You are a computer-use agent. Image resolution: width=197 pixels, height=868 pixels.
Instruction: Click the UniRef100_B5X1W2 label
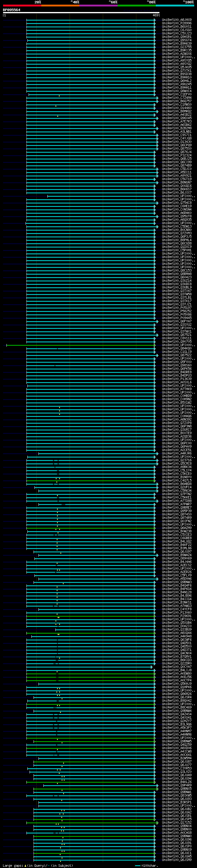[177, 403]
